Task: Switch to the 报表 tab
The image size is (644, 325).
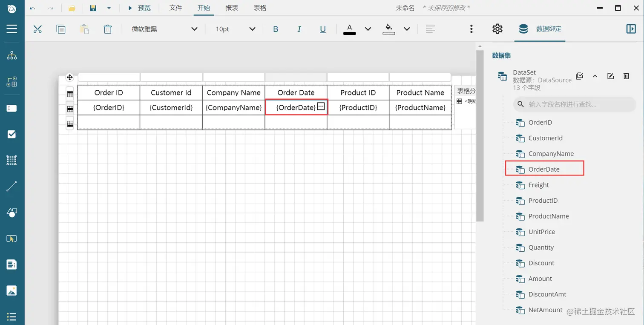Action: (232, 8)
